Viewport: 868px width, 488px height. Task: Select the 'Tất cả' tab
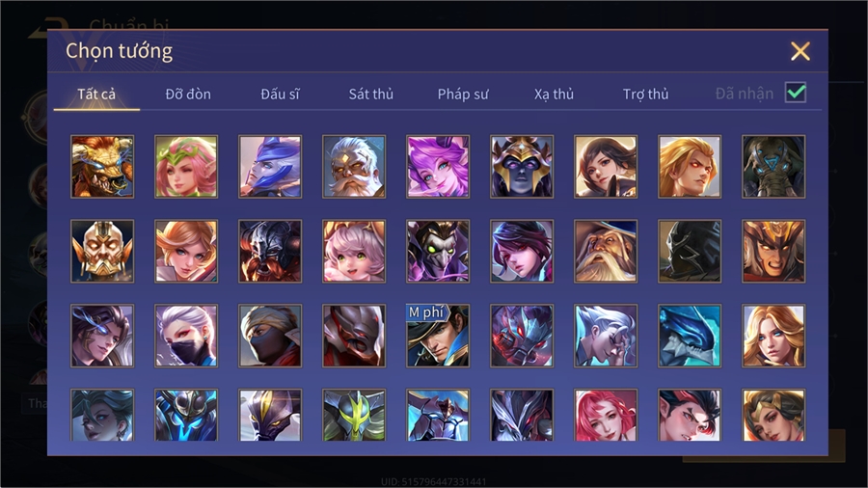click(96, 95)
